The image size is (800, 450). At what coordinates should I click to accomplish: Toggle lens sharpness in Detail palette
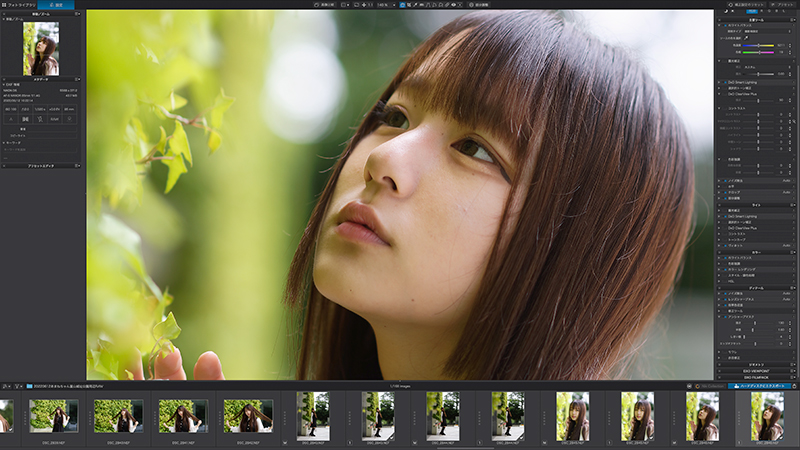point(726,299)
